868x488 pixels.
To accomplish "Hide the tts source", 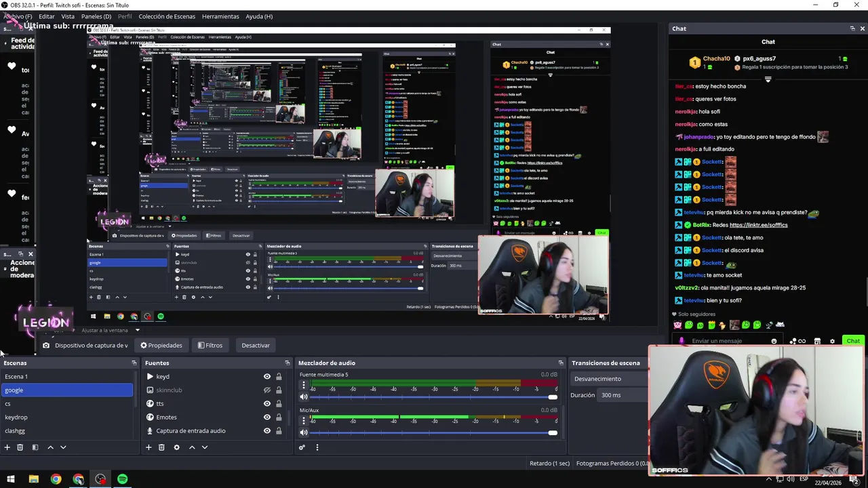I will 267,403.
